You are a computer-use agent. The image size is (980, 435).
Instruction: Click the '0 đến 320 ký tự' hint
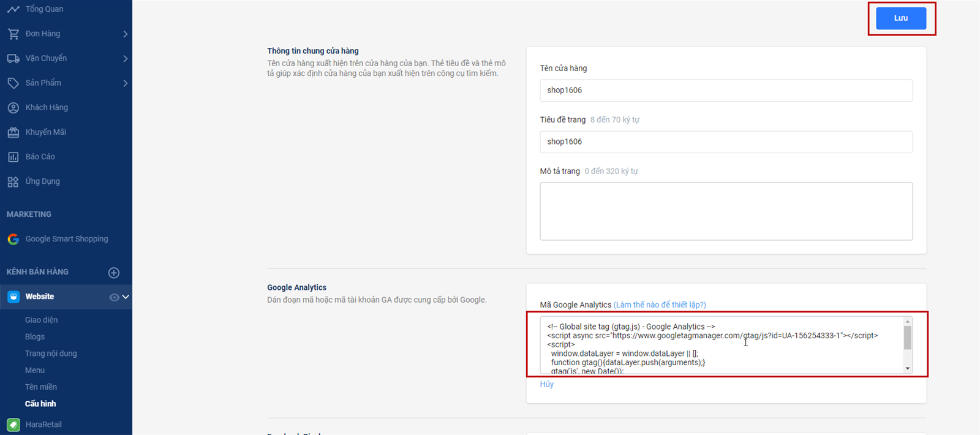click(611, 171)
